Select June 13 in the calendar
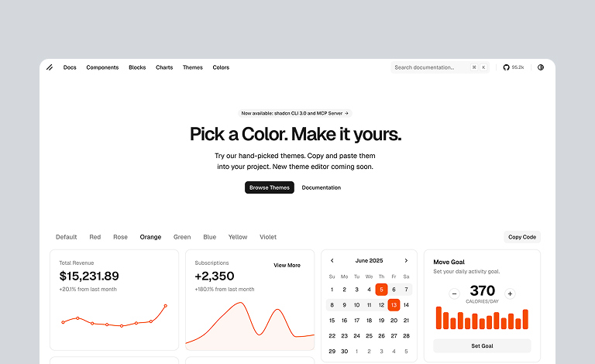Image resolution: width=595 pixels, height=364 pixels. click(x=394, y=304)
